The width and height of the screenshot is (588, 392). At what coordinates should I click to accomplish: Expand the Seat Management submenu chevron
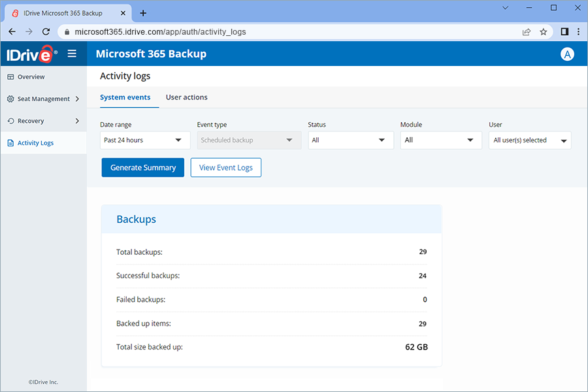point(77,99)
